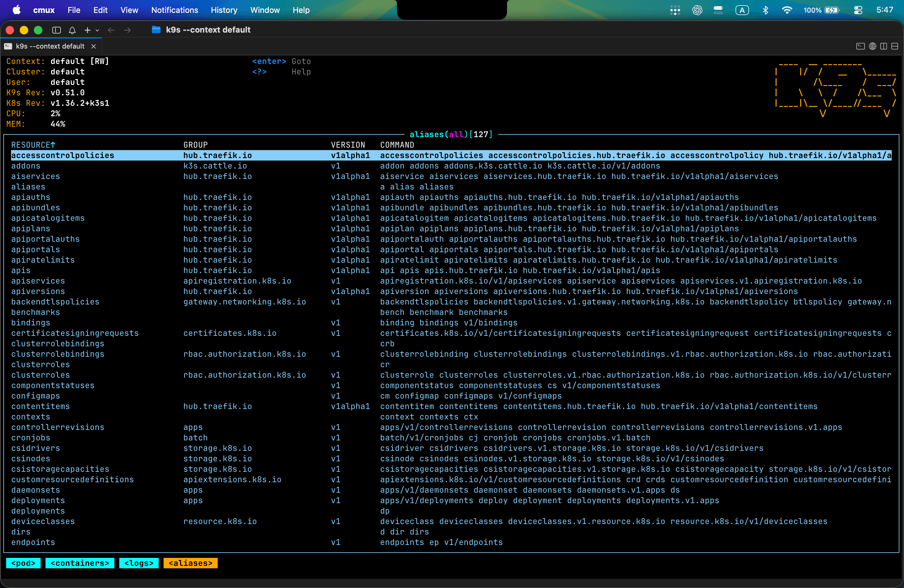Image resolution: width=904 pixels, height=588 pixels.
Task: Open the Help menu
Action: tap(301, 10)
